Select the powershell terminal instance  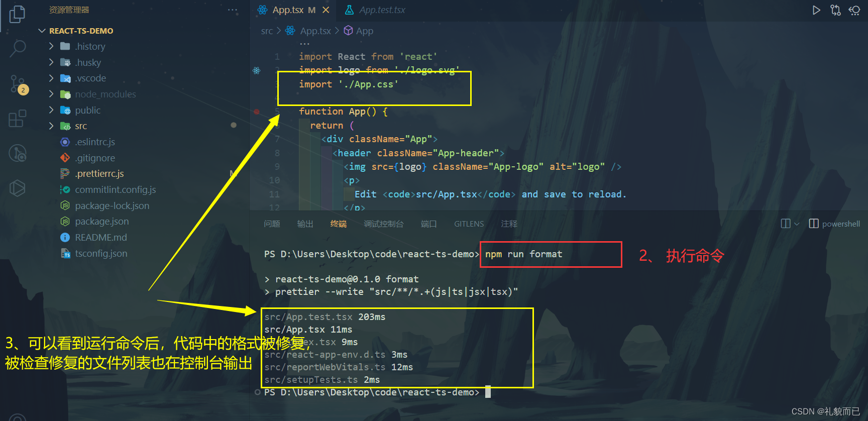835,224
